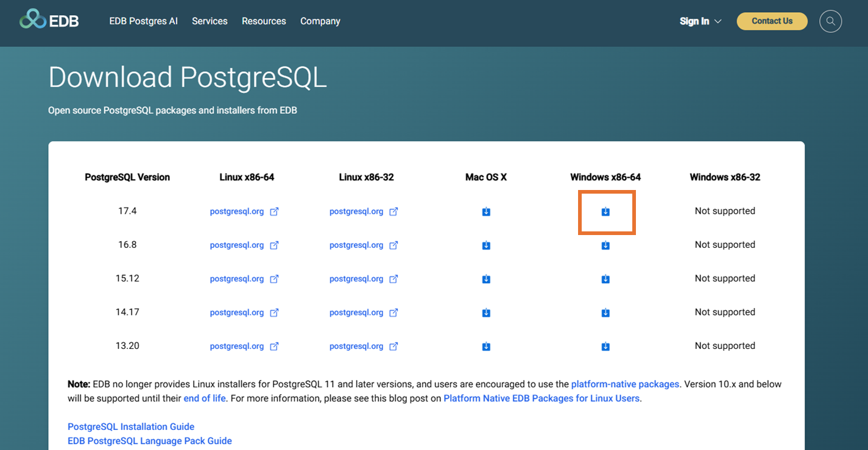Click external-link icon in 17.4 Linux x86-32 cell
Image resolution: width=868 pixels, height=450 pixels.
point(393,211)
